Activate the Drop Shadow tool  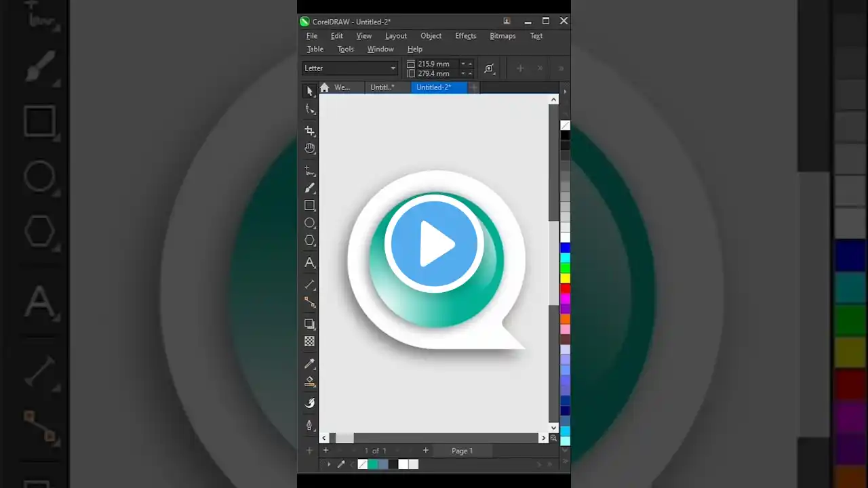310,324
